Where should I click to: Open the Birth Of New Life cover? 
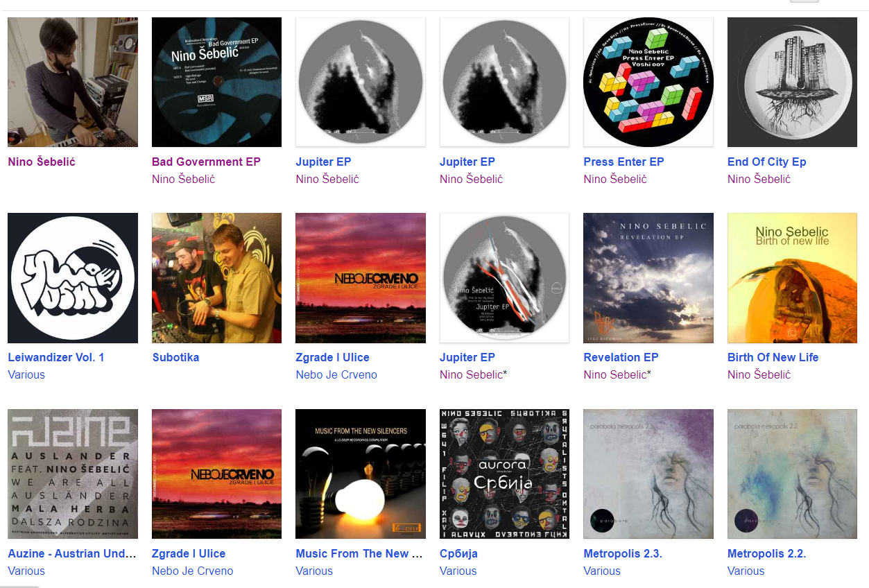tap(792, 278)
